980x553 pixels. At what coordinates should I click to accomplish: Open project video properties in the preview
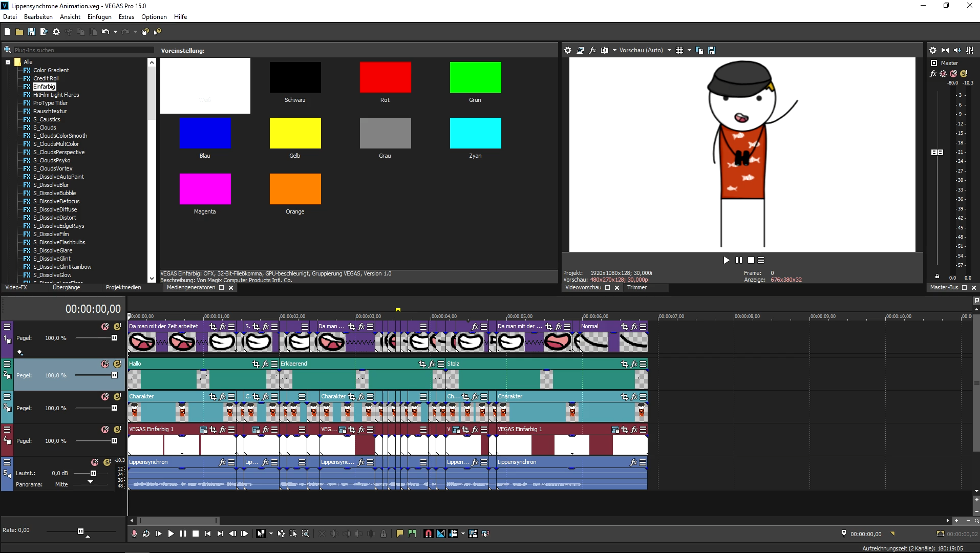coord(568,50)
